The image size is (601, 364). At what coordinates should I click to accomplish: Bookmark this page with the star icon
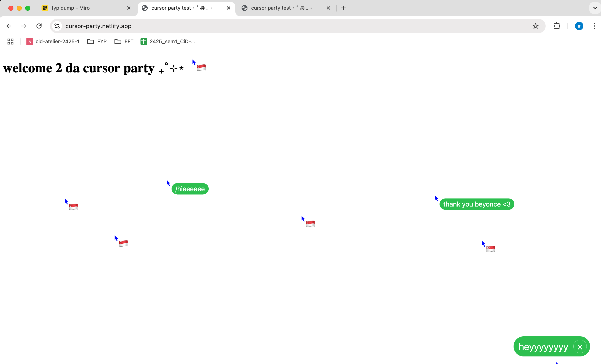tap(535, 26)
